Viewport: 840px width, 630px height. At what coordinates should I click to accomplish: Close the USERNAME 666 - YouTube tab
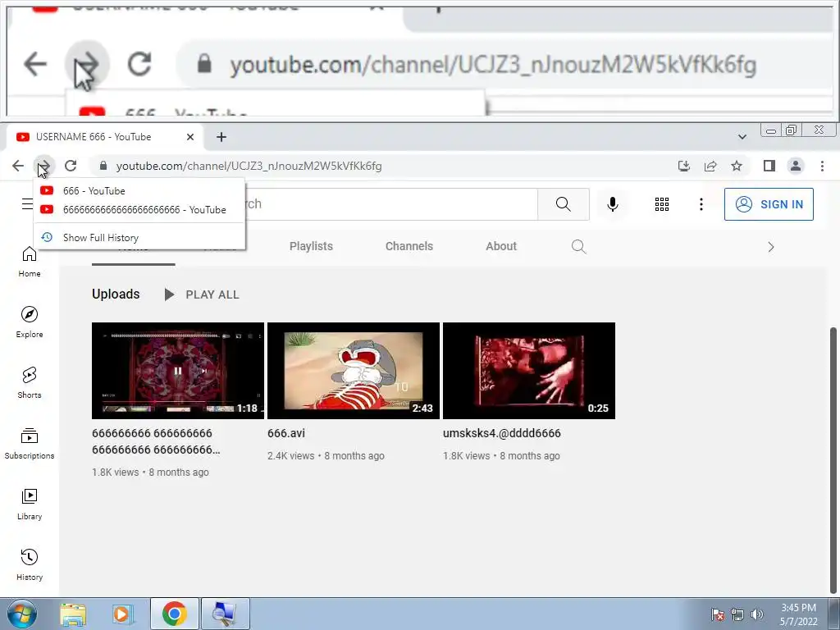click(x=190, y=137)
